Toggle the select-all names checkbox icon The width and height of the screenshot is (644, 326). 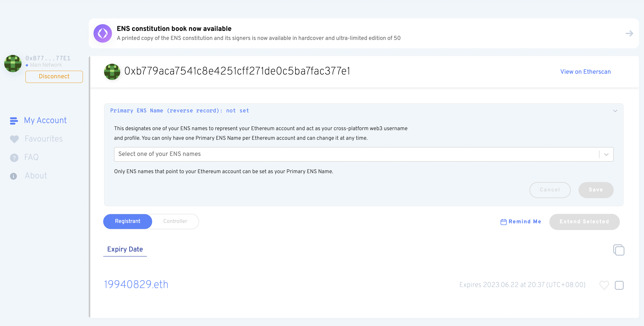point(618,250)
